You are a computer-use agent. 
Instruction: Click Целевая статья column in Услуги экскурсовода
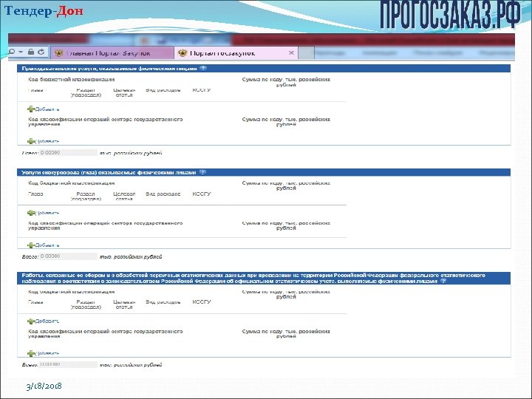pyautogui.click(x=124, y=196)
